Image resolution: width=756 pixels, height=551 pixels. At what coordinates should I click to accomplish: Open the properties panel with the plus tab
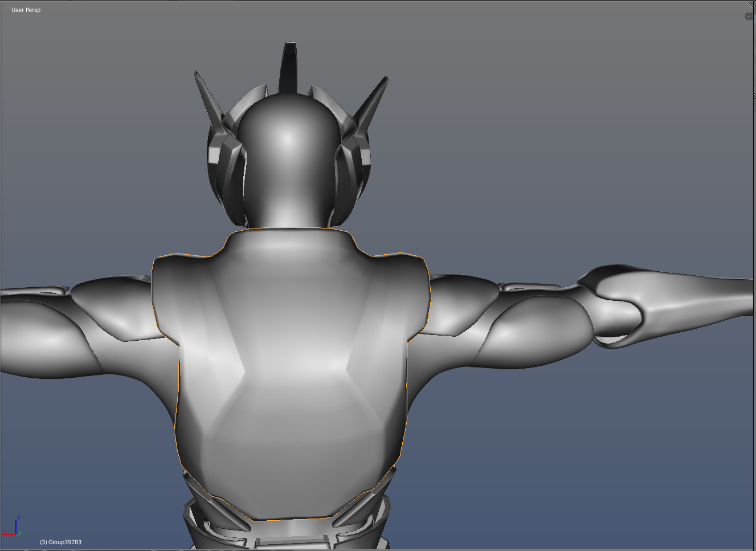click(749, 16)
